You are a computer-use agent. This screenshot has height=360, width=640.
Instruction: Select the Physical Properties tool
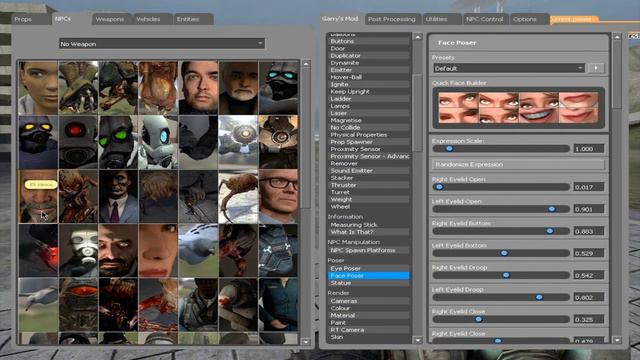[369, 135]
